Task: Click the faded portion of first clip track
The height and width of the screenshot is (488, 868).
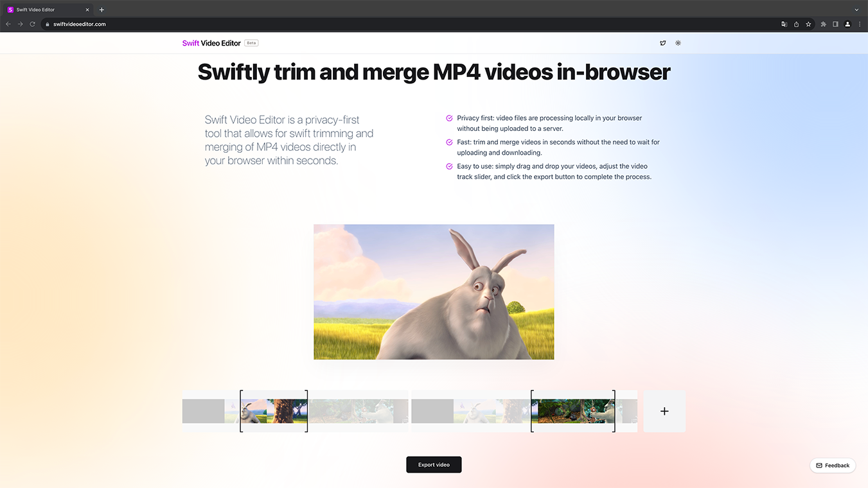Action: tap(357, 411)
